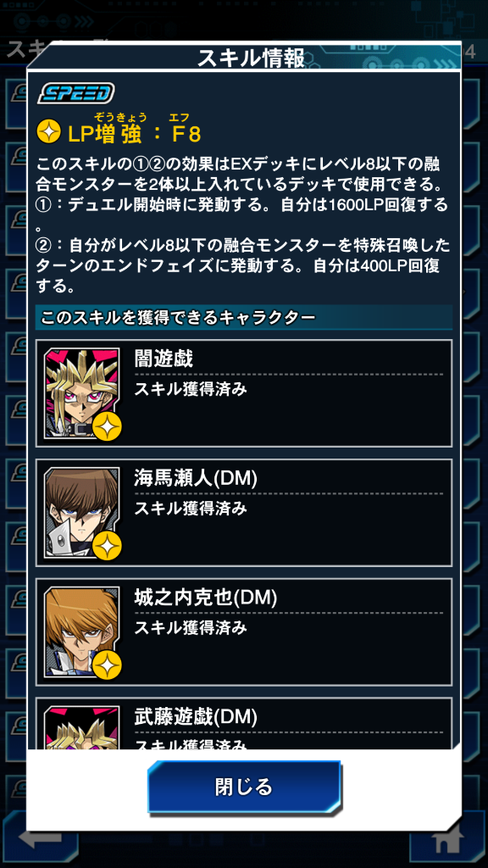Viewport: 488px width, 868px height.
Task: Click the gold skill star beside LP増強
Action: [48, 132]
